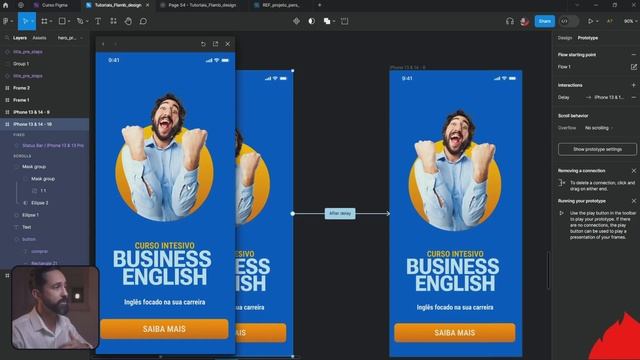Edit Flow 1 description icon
This screenshot has width=640, height=360.
coord(633,67)
